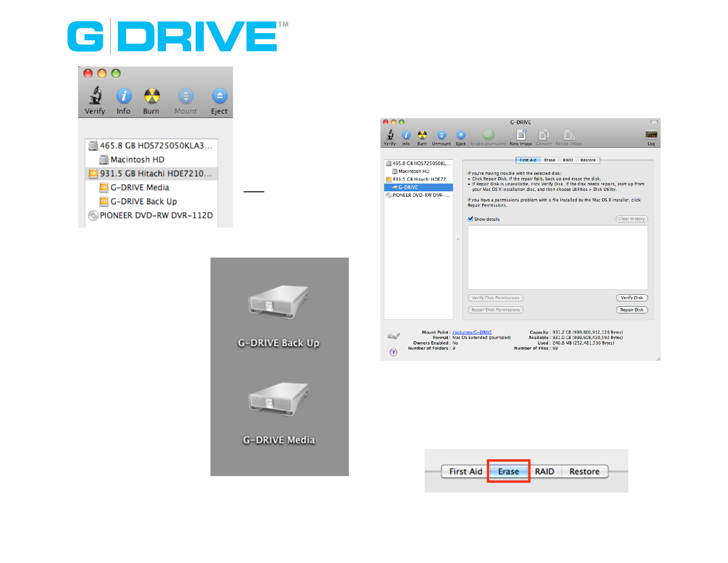Select G-DRIVE Media volume in cropped list

click(152, 188)
